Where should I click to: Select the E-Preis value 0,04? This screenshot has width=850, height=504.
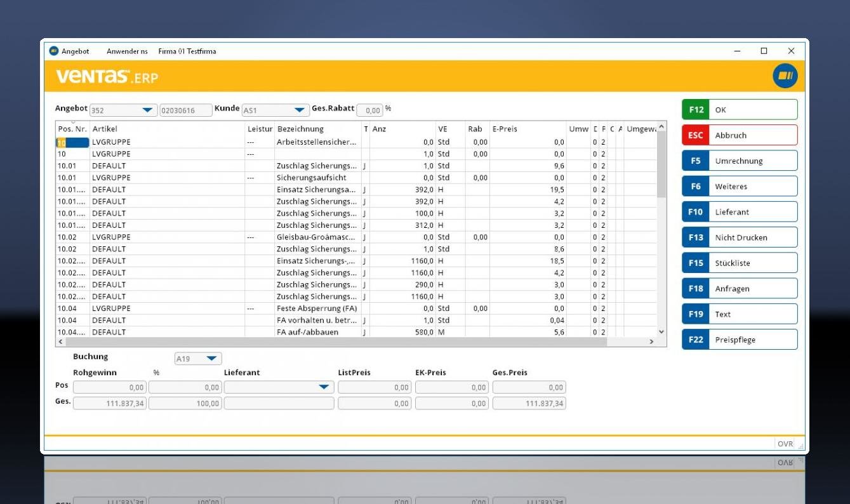[528, 321]
